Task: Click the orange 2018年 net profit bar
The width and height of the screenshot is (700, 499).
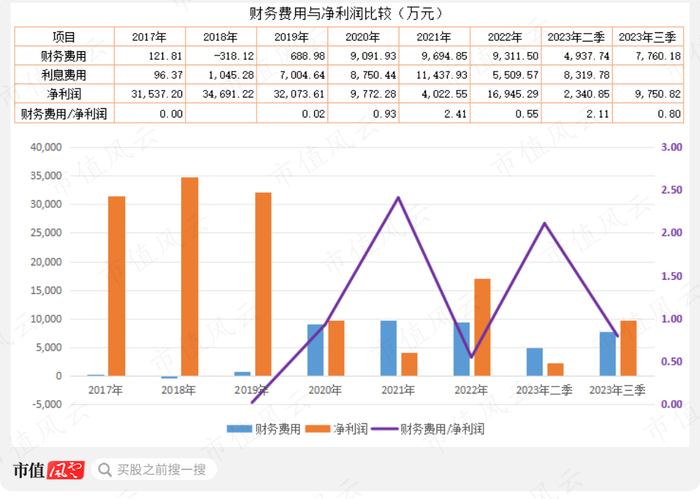Action: [x=190, y=276]
